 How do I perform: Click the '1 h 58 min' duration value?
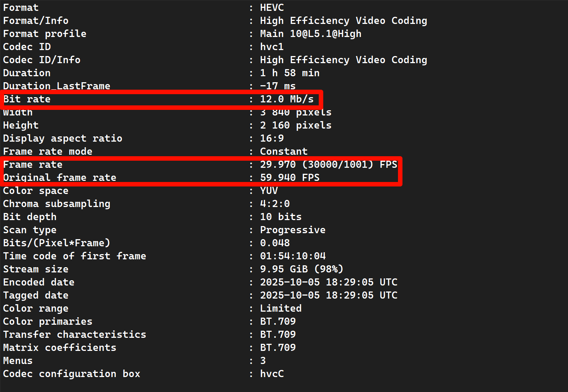click(x=290, y=73)
